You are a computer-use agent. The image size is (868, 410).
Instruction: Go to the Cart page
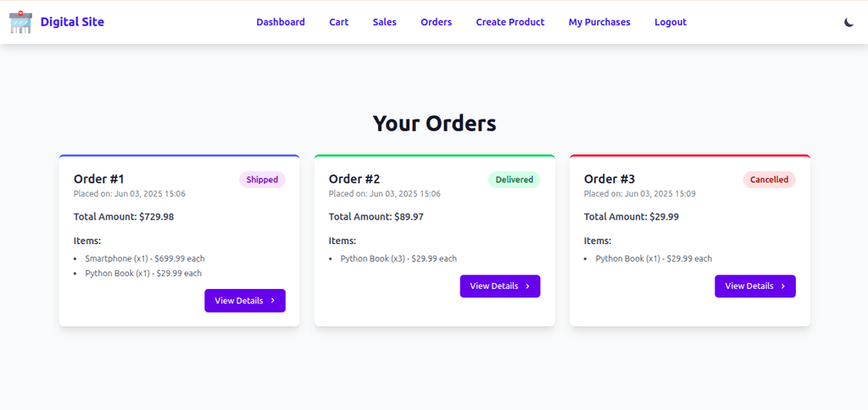[x=339, y=22]
